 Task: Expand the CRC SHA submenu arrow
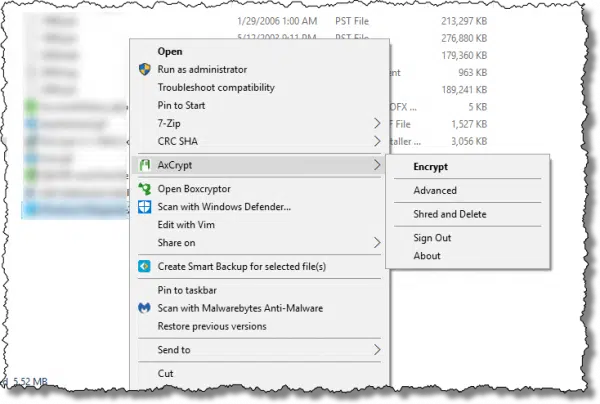(377, 141)
